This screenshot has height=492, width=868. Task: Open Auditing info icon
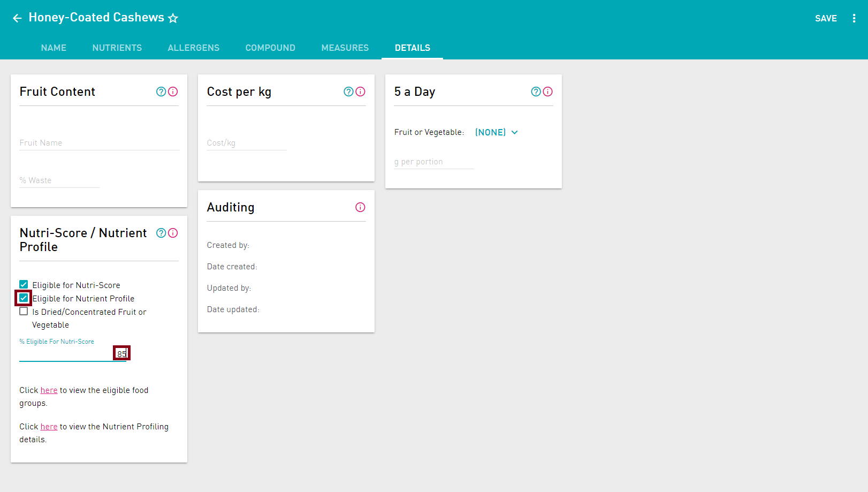click(360, 207)
